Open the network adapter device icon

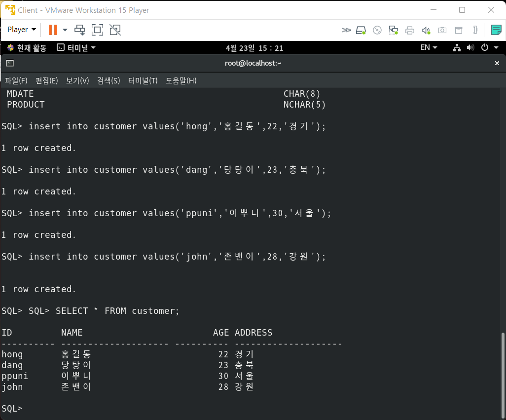(394, 30)
